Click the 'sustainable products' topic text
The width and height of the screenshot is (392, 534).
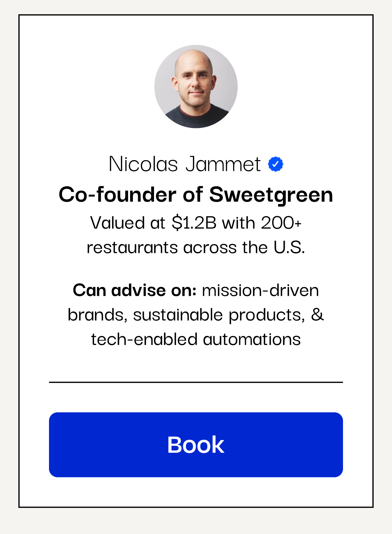coord(219,315)
